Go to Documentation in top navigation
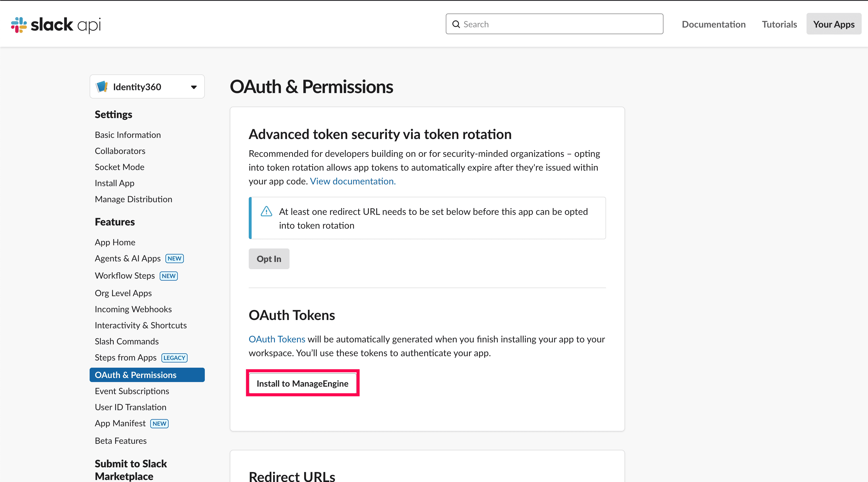Image resolution: width=868 pixels, height=482 pixels. tap(713, 24)
